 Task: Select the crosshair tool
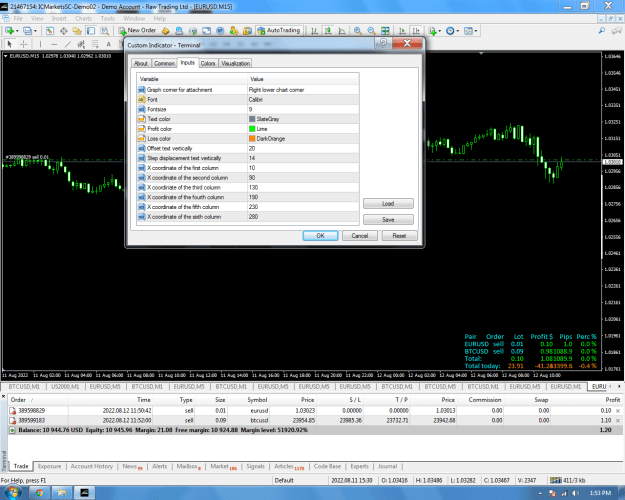[24, 44]
